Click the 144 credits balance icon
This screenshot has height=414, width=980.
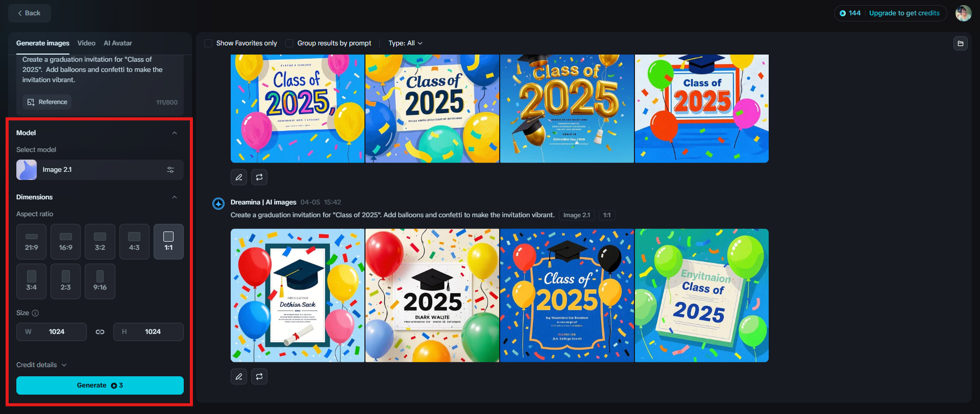(x=843, y=13)
